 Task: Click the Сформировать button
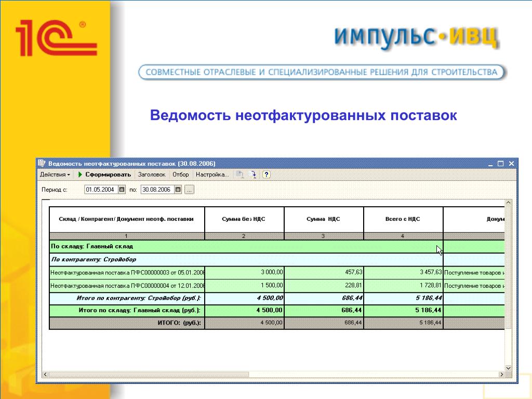pyautogui.click(x=104, y=175)
